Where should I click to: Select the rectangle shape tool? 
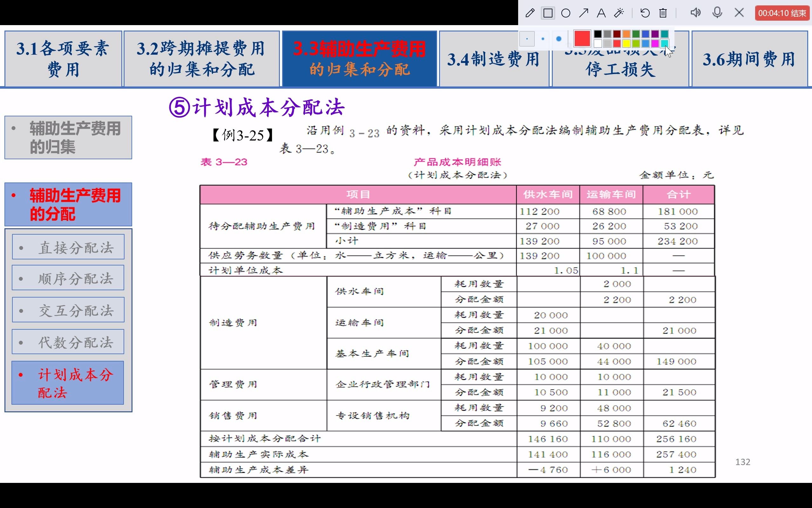coord(548,13)
